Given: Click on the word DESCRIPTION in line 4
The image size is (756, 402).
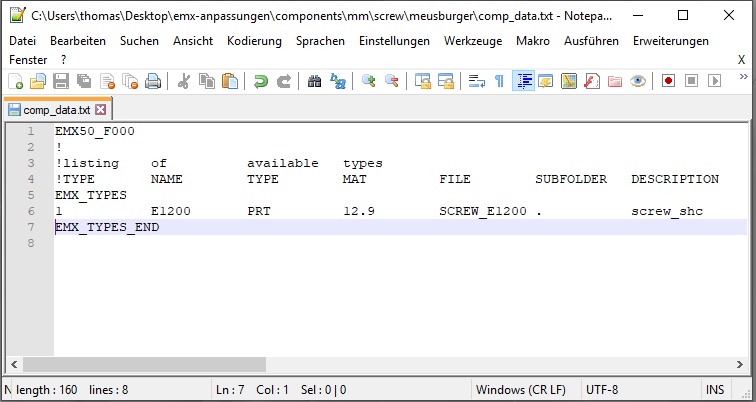Looking at the screenshot, I should (675, 179).
